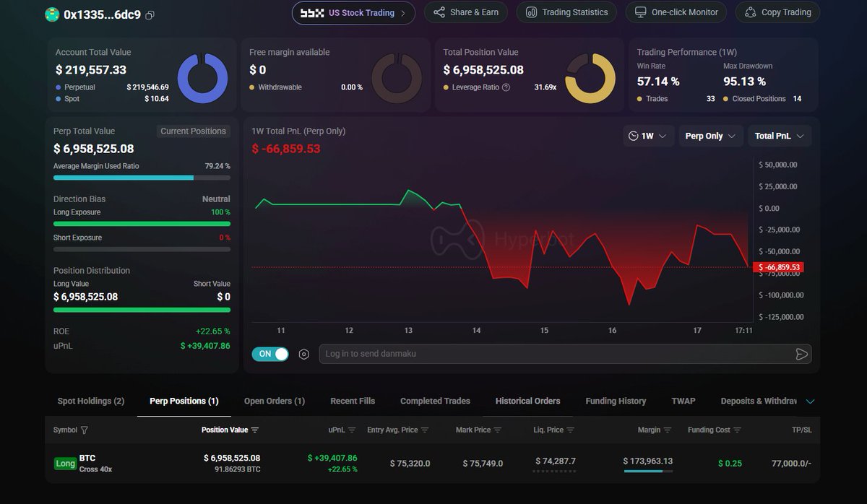This screenshot has width=867, height=504.
Task: Open TWAP tab
Action: click(683, 401)
